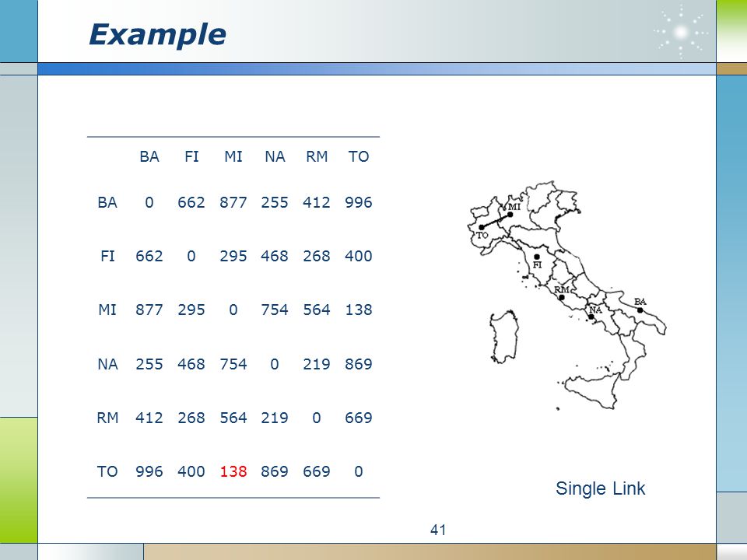Select the NA column header in the table
Image resolution: width=747 pixels, height=560 pixels.
point(275,156)
